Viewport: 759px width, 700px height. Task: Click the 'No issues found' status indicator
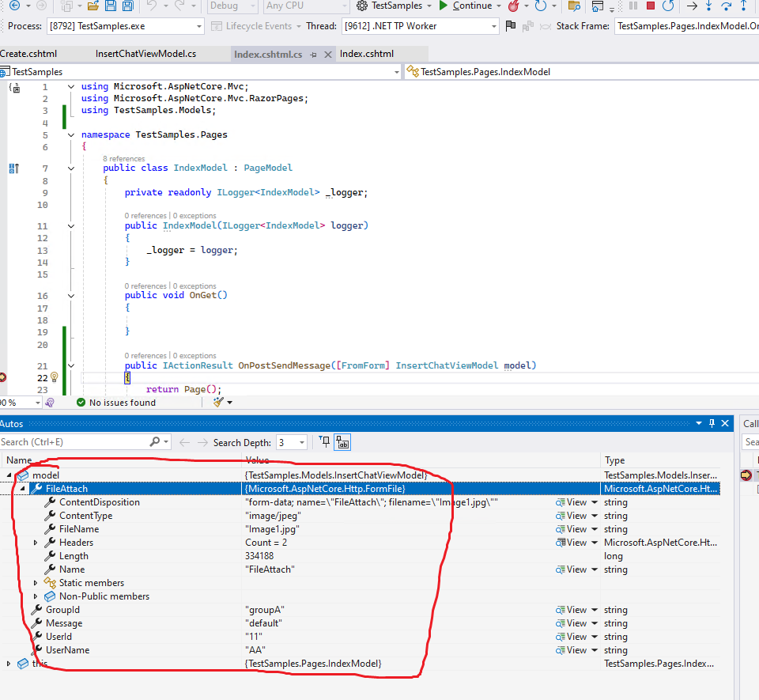coord(116,403)
